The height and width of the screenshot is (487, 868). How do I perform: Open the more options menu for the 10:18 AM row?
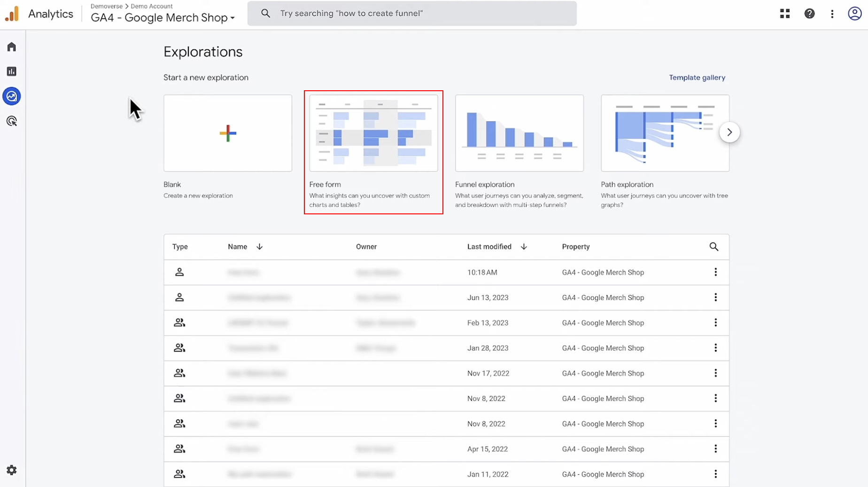715,272
